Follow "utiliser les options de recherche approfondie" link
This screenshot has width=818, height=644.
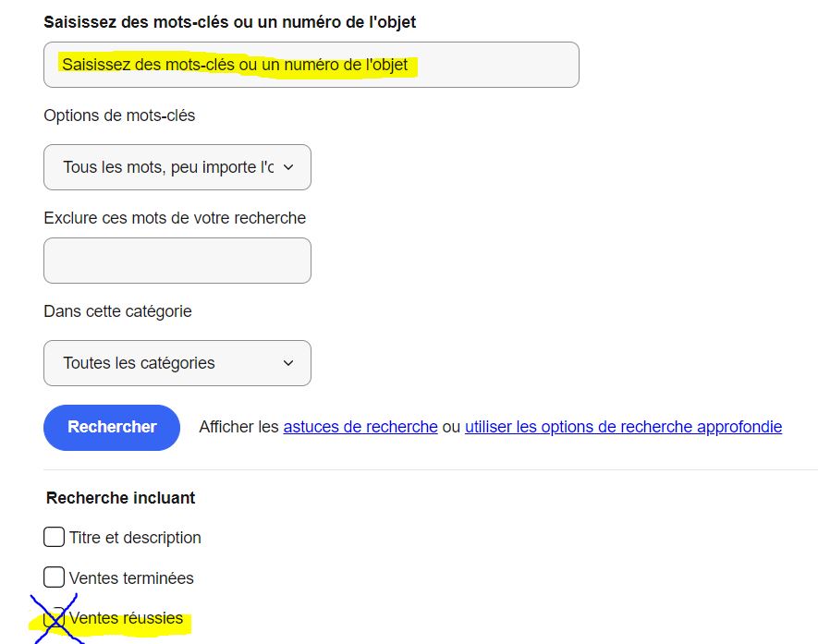tap(623, 427)
